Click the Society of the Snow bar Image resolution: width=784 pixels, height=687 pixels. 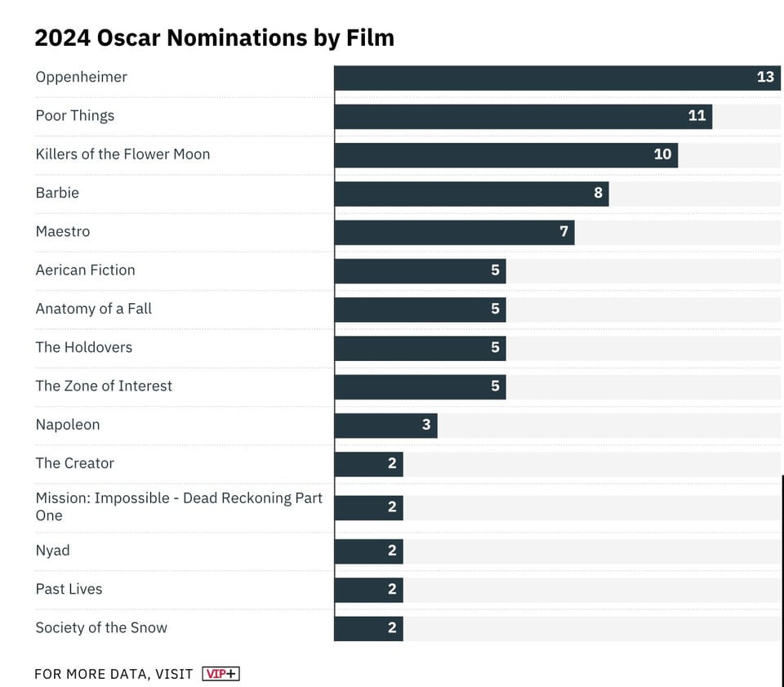pos(368,628)
